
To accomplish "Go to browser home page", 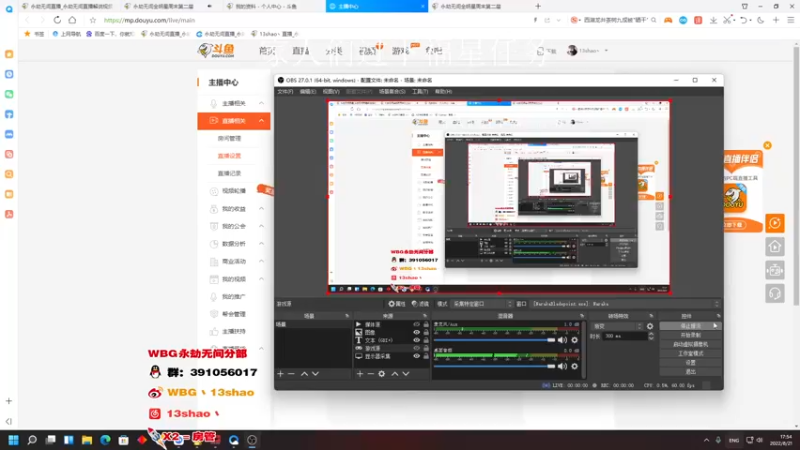I will click(72, 20).
